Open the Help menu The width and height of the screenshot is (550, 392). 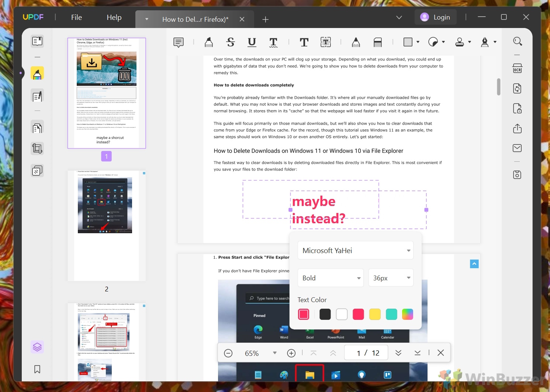click(114, 17)
